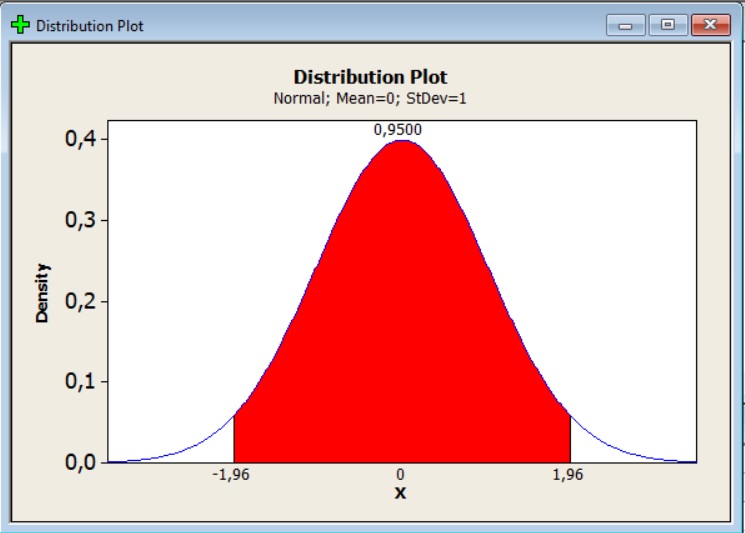Select the 1,96 tick label
745x533 pixels.
click(568, 476)
